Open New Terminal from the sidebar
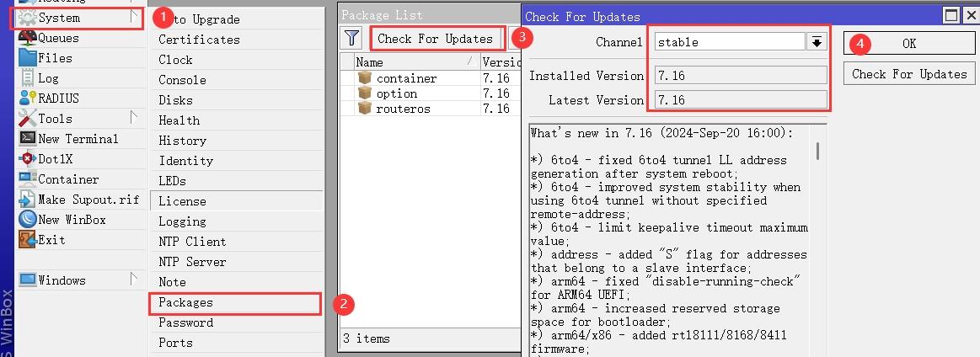 [x=80, y=139]
